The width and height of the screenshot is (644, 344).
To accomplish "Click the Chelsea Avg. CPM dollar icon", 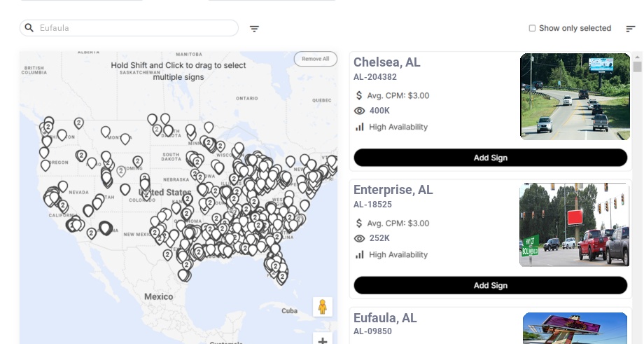I will point(359,95).
